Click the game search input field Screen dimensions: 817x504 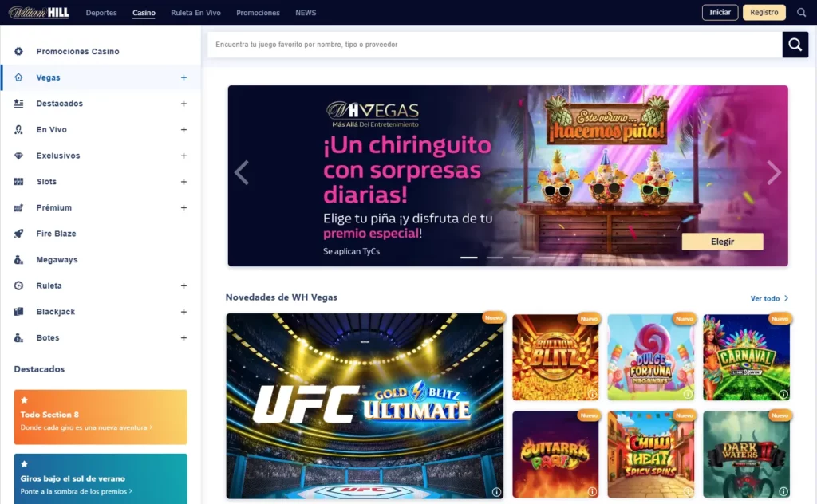(x=495, y=44)
